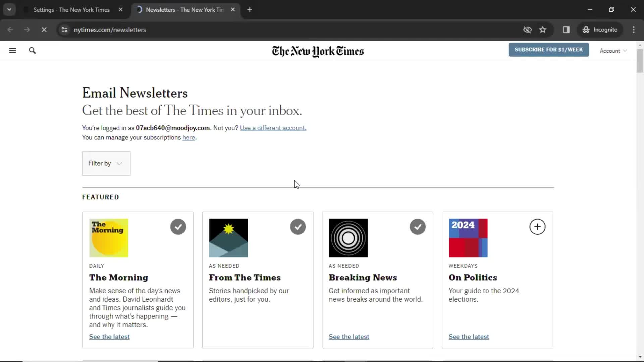Click the browser extensions icon
The width and height of the screenshot is (644, 362).
[566, 29]
